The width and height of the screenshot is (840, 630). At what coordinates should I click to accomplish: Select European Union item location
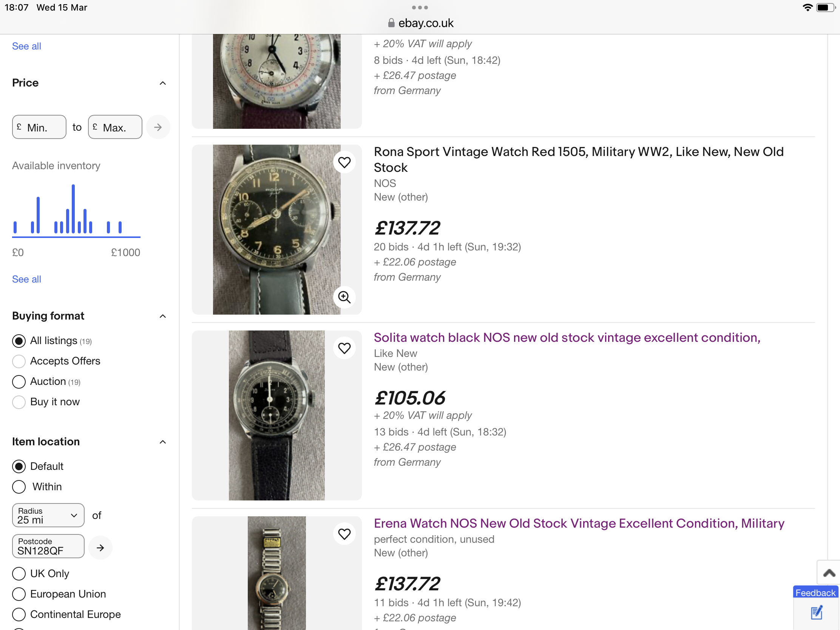tap(19, 594)
